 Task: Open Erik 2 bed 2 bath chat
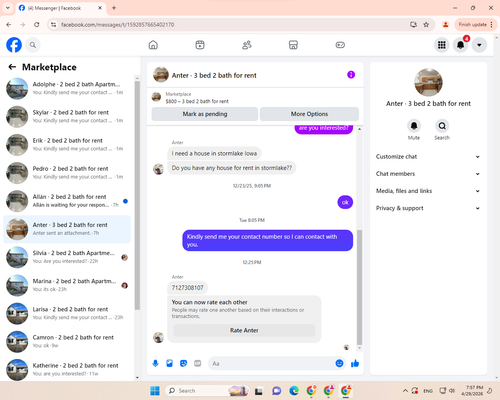point(67,145)
